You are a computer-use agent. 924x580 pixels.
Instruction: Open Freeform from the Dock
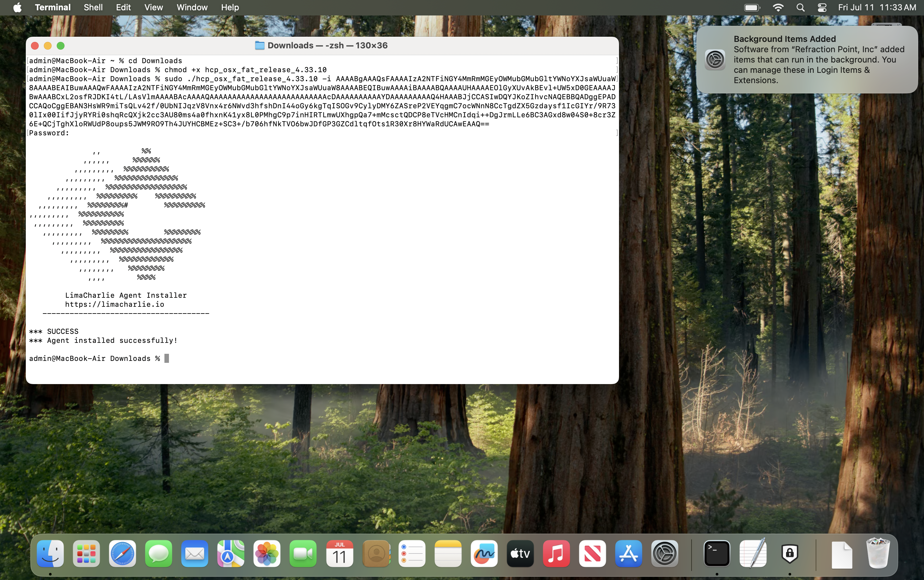484,554
